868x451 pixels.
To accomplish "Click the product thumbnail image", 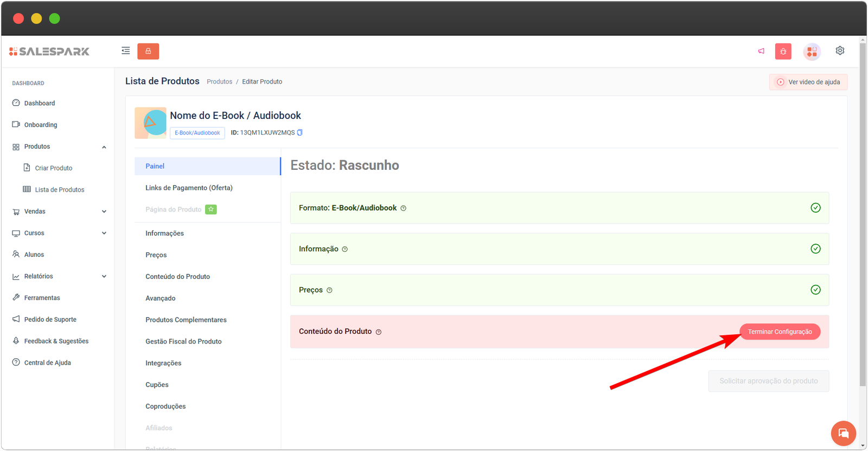I will [x=150, y=123].
